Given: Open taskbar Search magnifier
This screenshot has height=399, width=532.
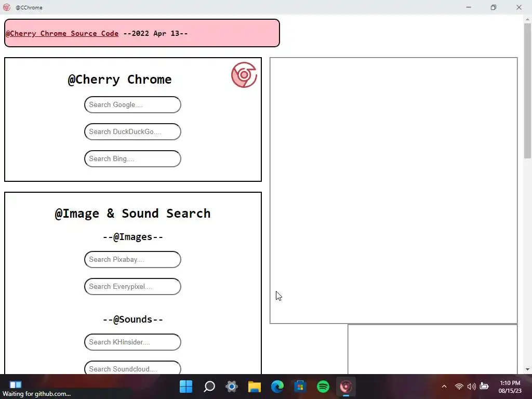Looking at the screenshot, I should [x=209, y=387].
